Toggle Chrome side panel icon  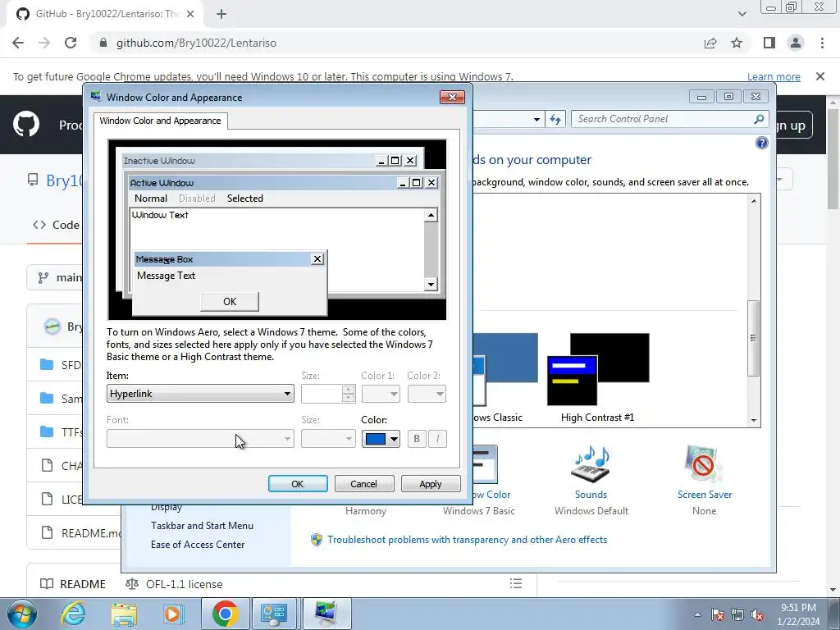coord(769,43)
